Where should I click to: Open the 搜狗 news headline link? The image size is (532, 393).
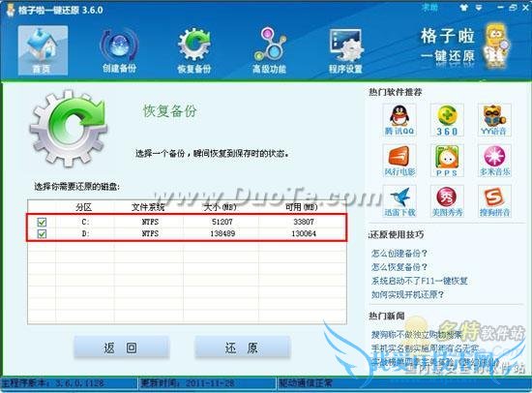point(417,335)
